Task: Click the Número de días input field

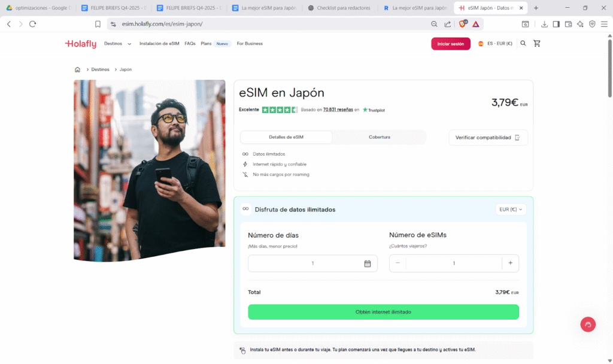Action: (305, 263)
